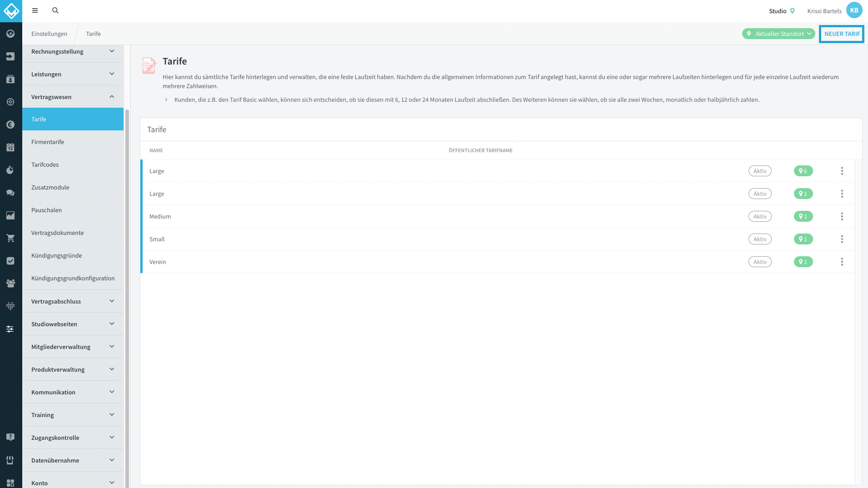This screenshot has width=868, height=488.
Task: Open the Small tarif row
Action: click(497, 239)
